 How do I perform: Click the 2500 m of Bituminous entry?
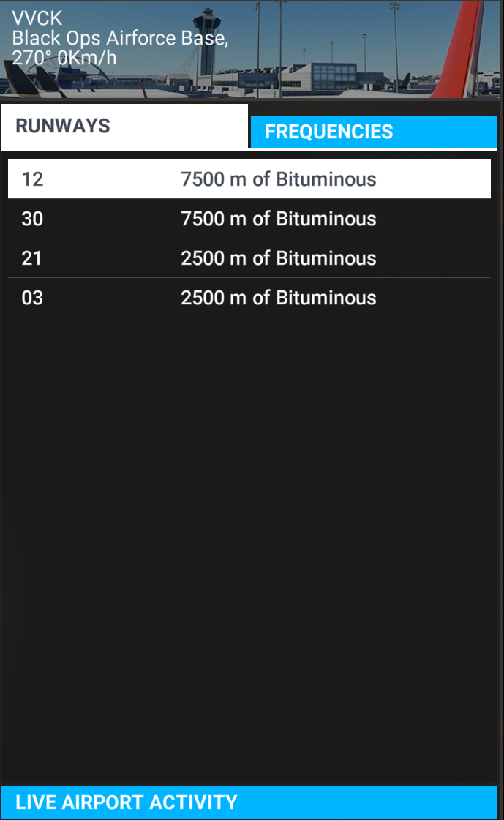279,257
